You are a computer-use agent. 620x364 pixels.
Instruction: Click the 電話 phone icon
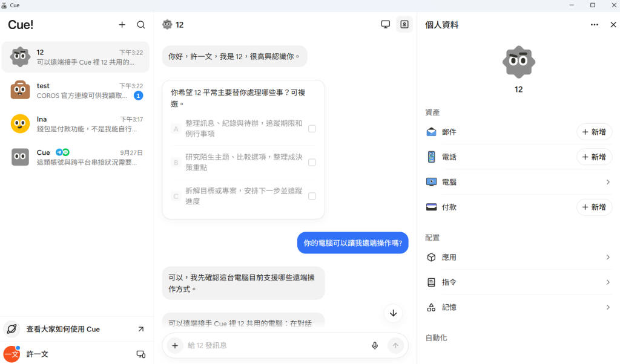tap(431, 157)
